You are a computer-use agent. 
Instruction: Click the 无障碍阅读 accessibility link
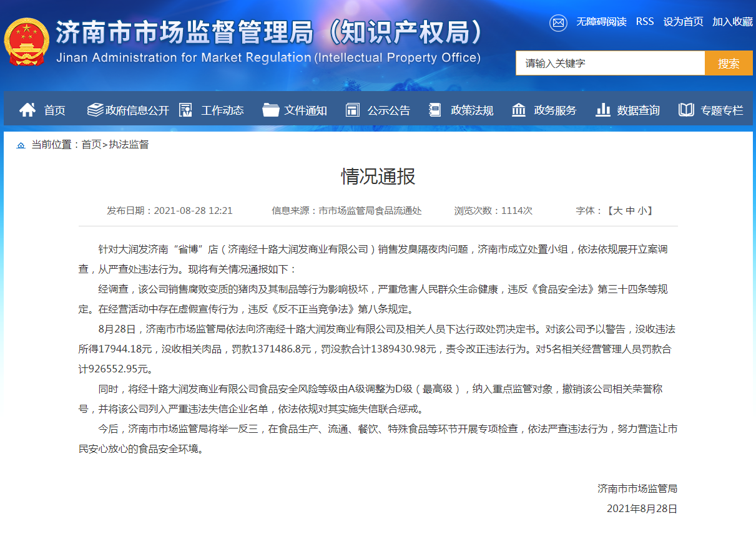tap(601, 22)
